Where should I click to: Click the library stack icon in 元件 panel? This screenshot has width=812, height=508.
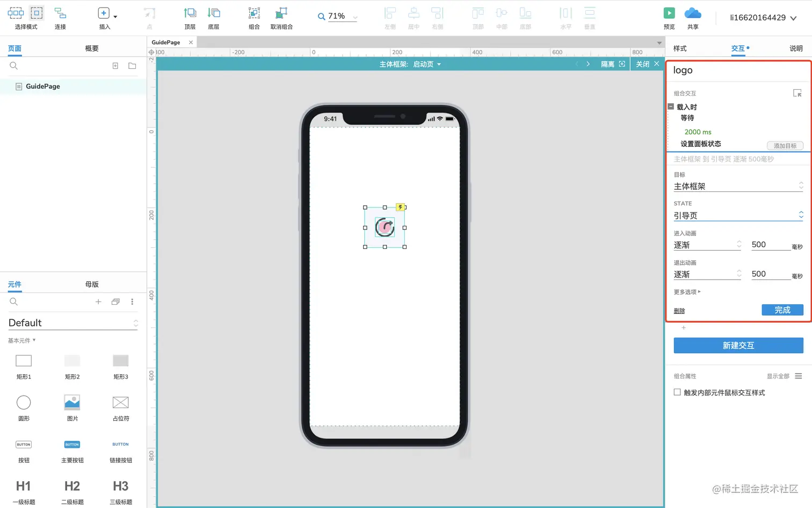[115, 302]
